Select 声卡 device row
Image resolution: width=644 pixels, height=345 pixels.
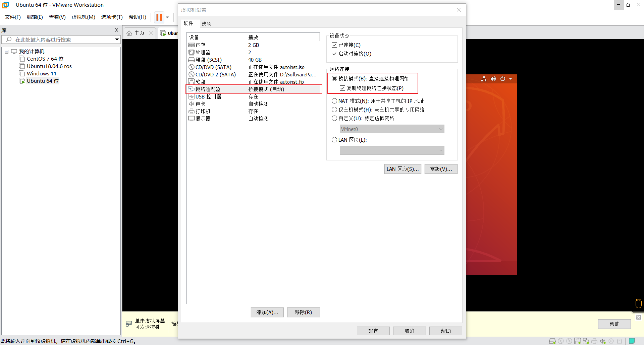click(253, 104)
